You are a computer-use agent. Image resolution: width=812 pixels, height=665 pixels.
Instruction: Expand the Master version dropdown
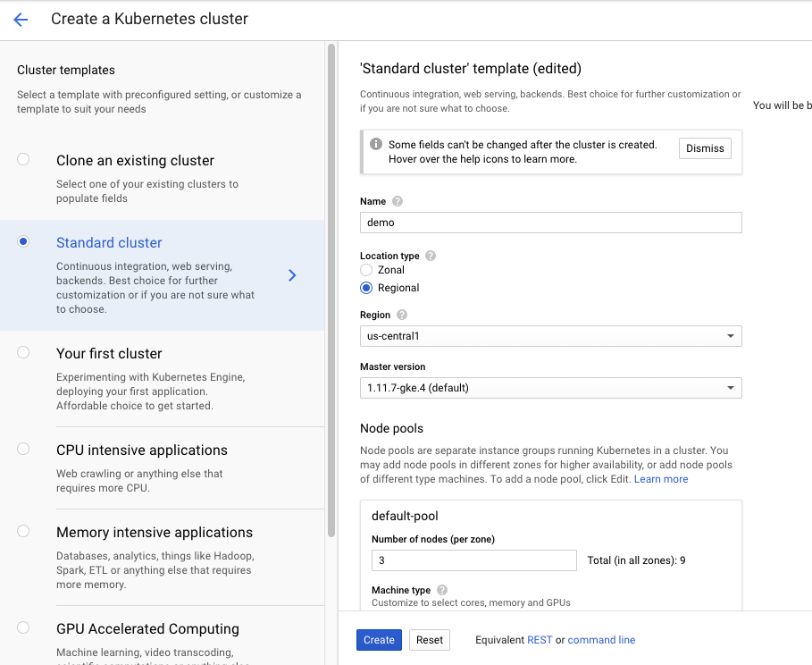pyautogui.click(x=550, y=388)
